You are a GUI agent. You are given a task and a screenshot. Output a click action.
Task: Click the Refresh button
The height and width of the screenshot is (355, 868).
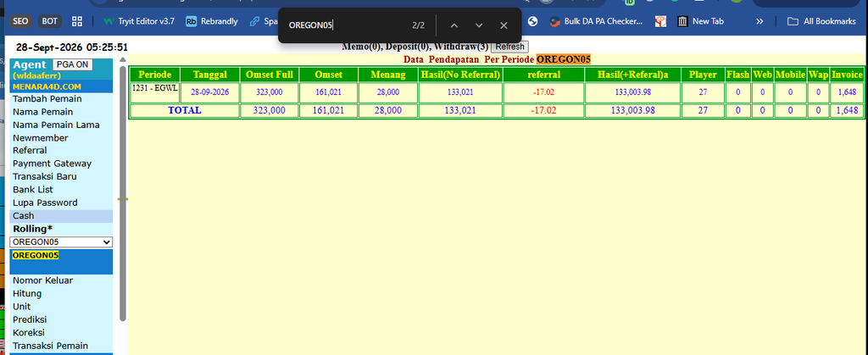click(x=509, y=47)
